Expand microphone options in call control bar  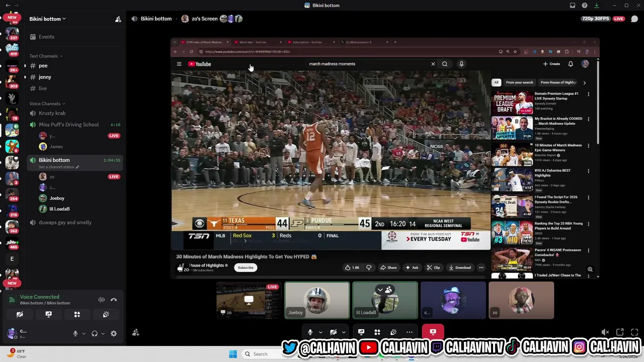point(320,332)
